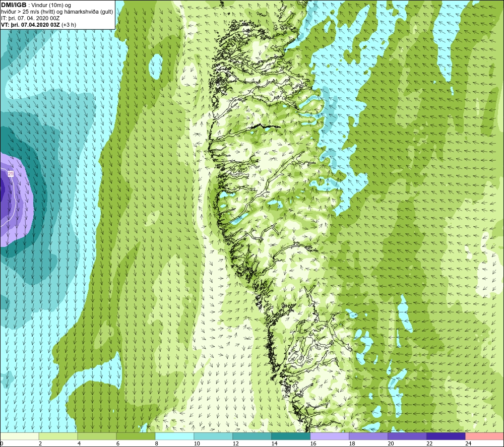The height and width of the screenshot is (447, 504).
Task: Click the "DMI/IGB" title text
Action: (14, 5)
